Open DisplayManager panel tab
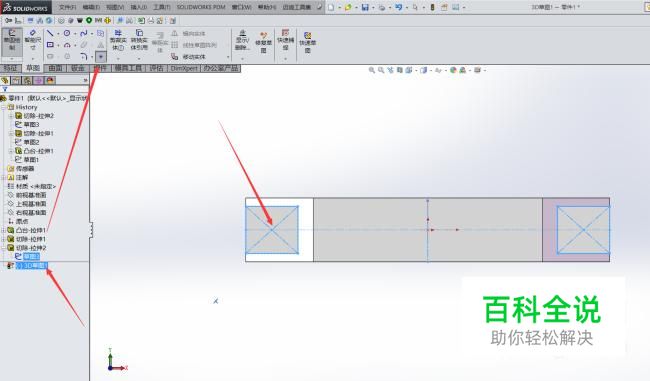The image size is (650, 381). (x=50, y=80)
